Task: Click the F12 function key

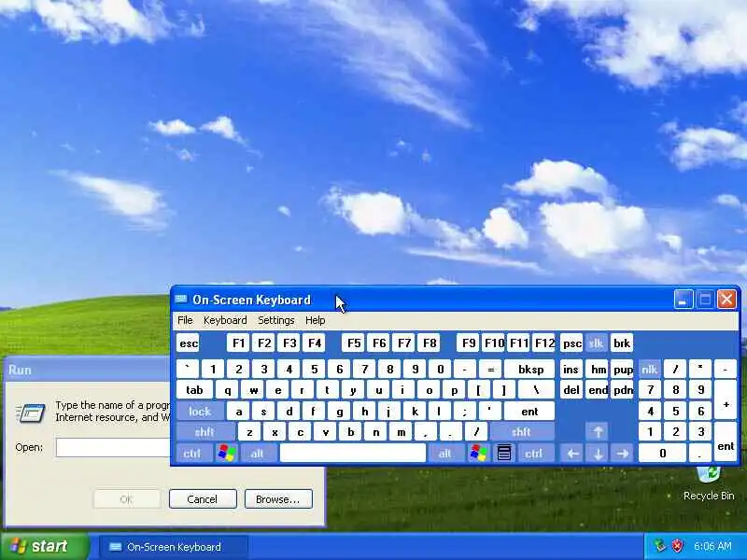Action: click(544, 343)
